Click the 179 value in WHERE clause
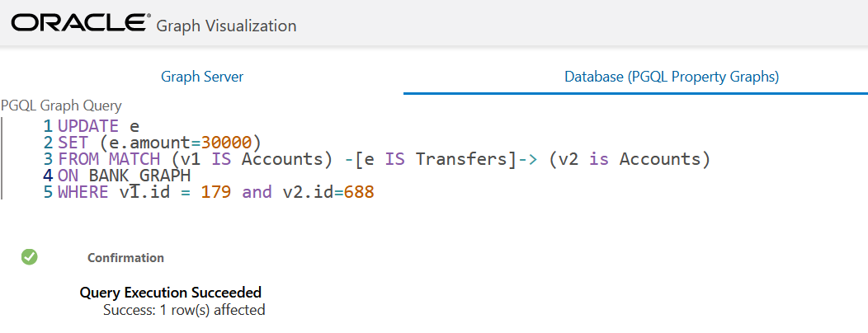This screenshot has height=333, width=868. click(216, 193)
